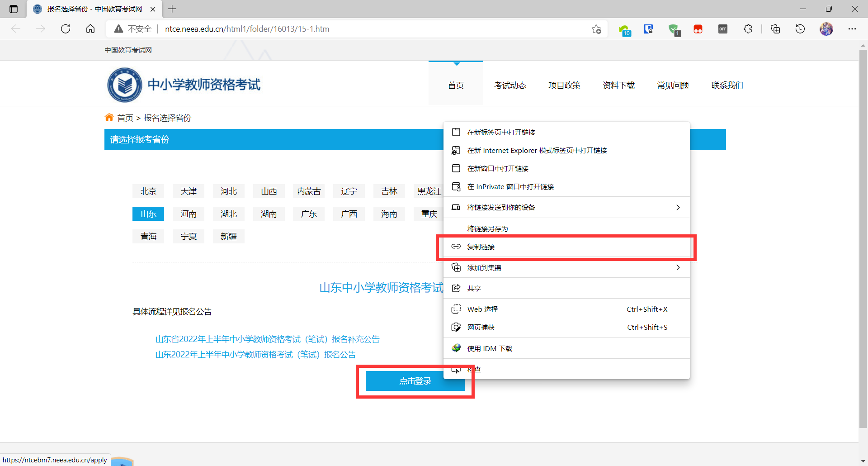Select the 北京 province button
This screenshot has width=868, height=466.
click(x=148, y=191)
